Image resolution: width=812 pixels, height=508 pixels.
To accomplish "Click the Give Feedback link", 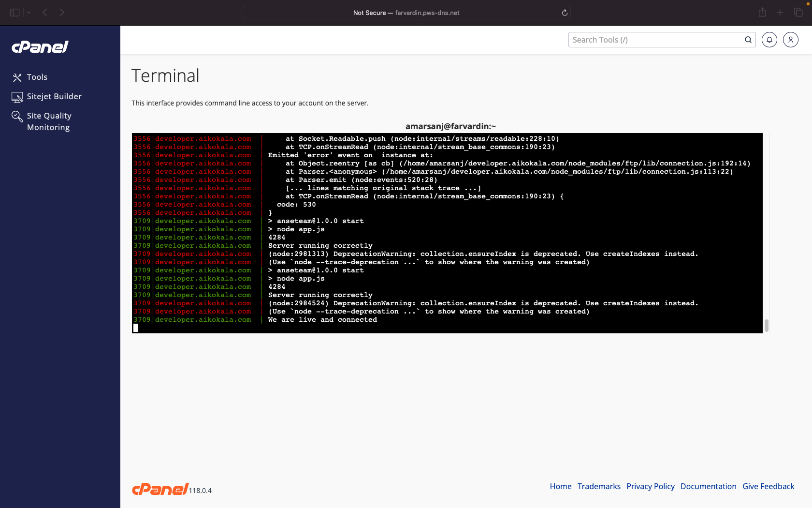I will (x=768, y=486).
